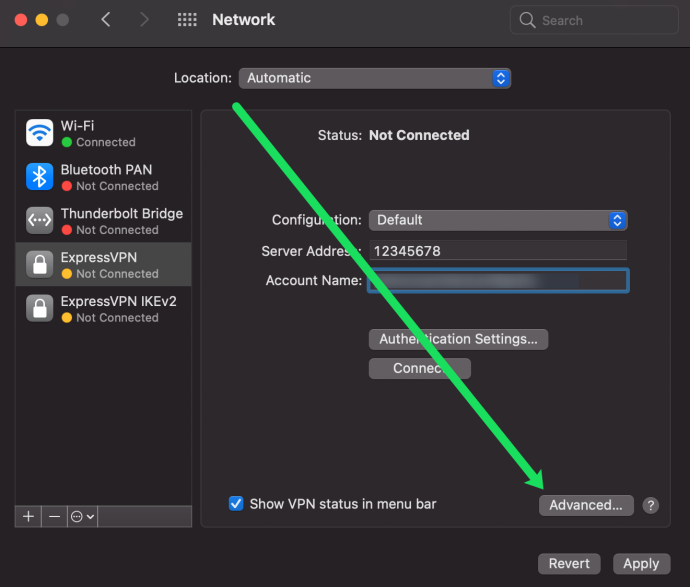Image resolution: width=690 pixels, height=587 pixels.
Task: Open the Location dropdown set to Automatic
Action: [375, 78]
